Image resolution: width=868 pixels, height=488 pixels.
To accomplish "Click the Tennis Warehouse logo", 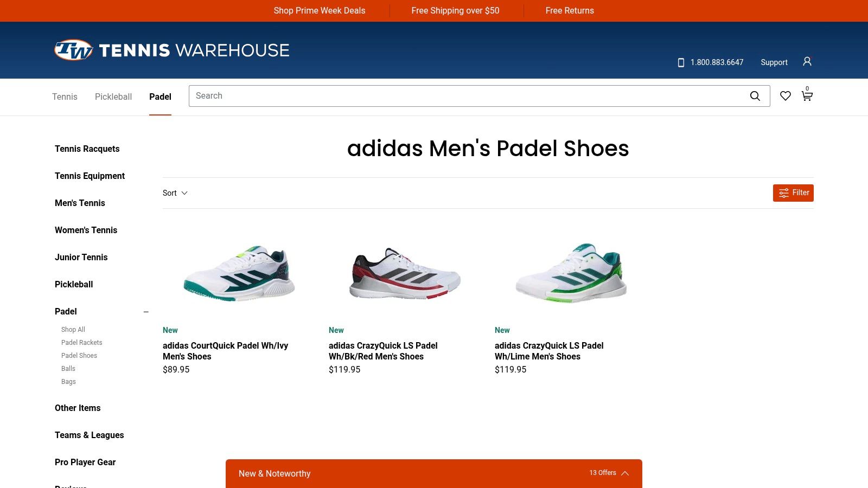I will tap(171, 50).
